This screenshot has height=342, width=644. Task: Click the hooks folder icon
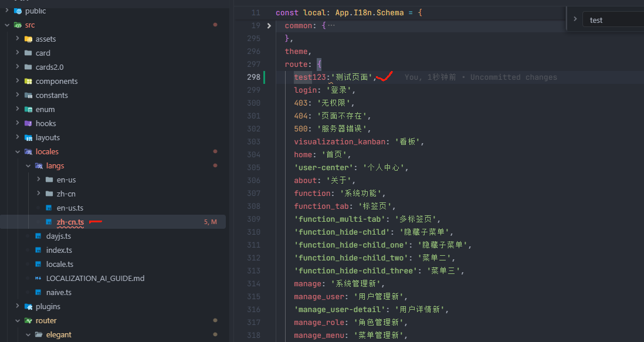[28, 124]
